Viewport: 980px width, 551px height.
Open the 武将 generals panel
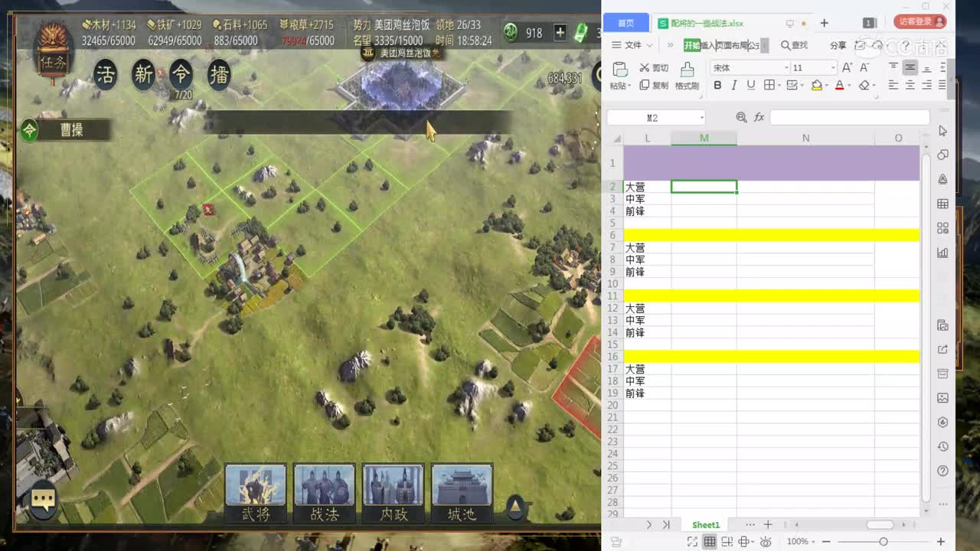pyautogui.click(x=256, y=494)
